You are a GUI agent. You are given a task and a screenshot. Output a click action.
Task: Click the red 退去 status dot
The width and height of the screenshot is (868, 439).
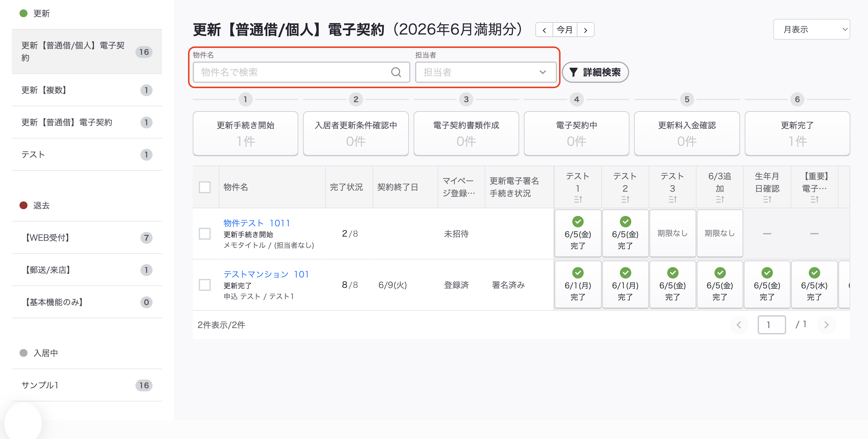[x=23, y=205]
